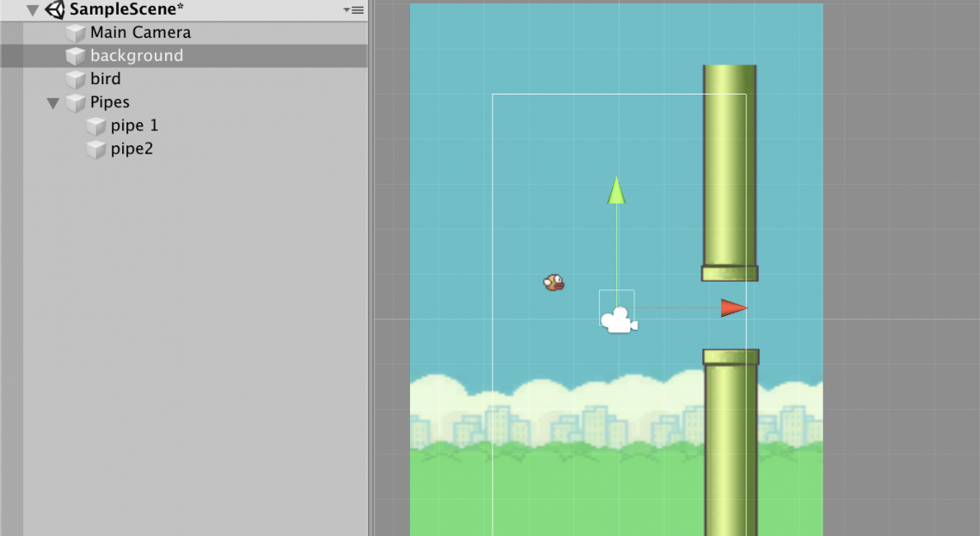Select the bird object in hierarchy
The image size is (980, 536).
106,79
